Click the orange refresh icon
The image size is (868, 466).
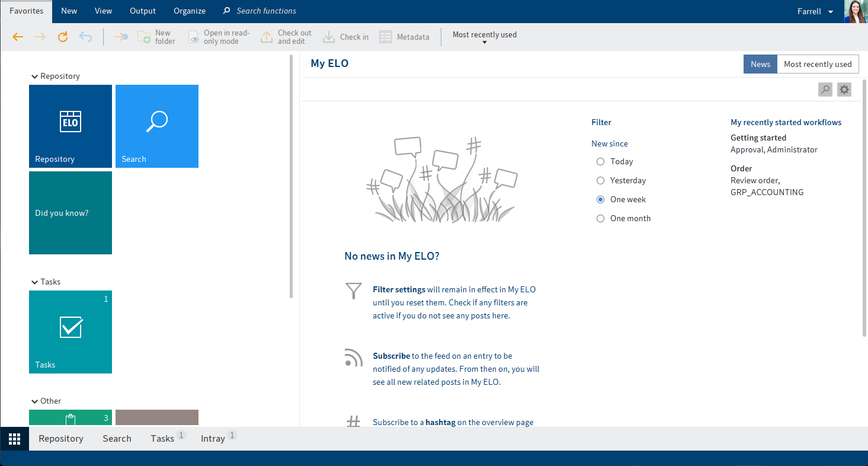coord(63,37)
